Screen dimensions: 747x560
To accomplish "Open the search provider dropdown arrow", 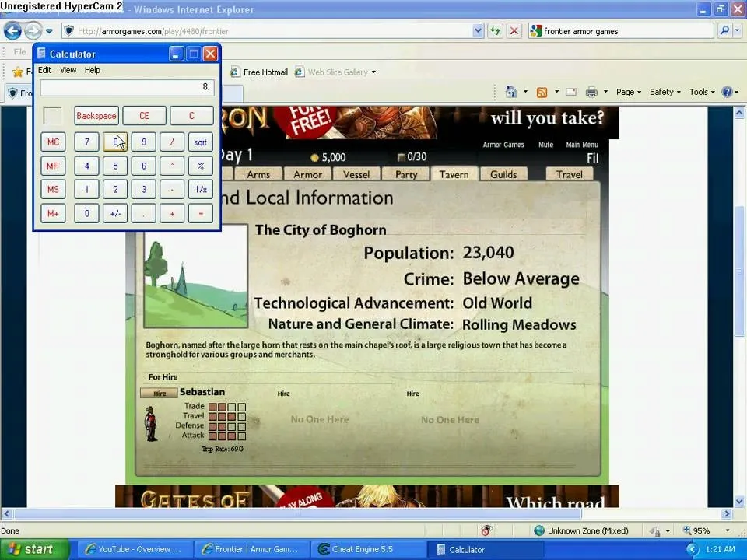I will [737, 31].
